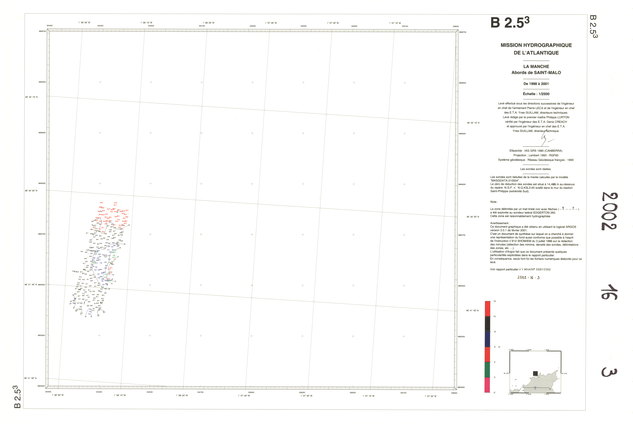Select the red swatch atop the color legend

pos(487,310)
